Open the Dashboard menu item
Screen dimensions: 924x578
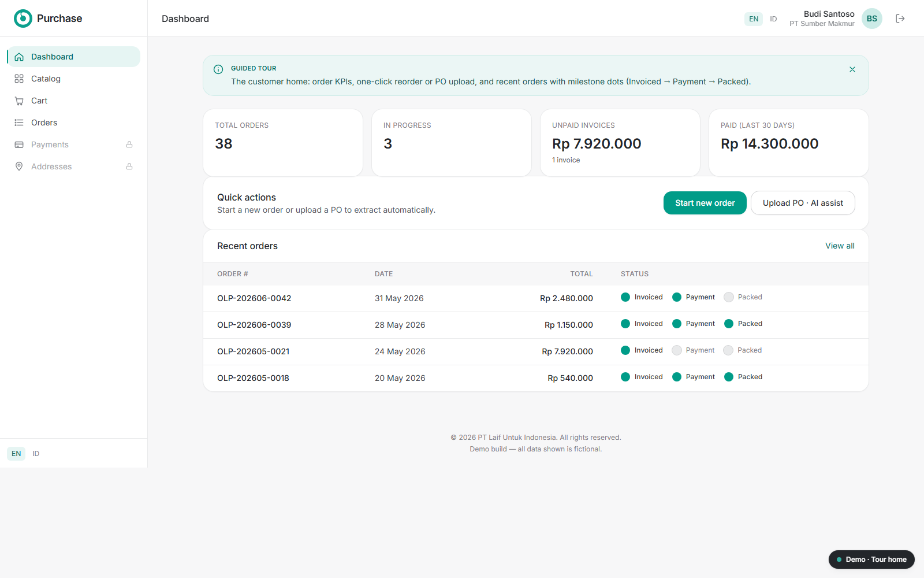coord(74,57)
